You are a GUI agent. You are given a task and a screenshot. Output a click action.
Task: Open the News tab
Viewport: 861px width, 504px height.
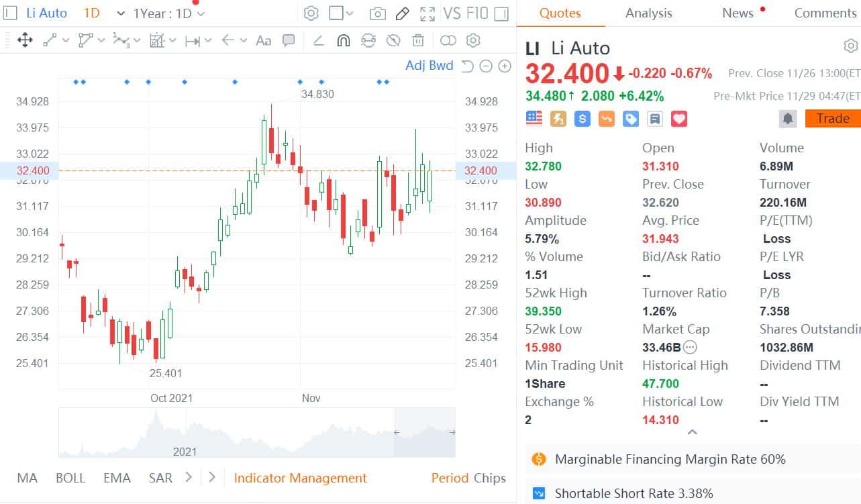pos(737,13)
